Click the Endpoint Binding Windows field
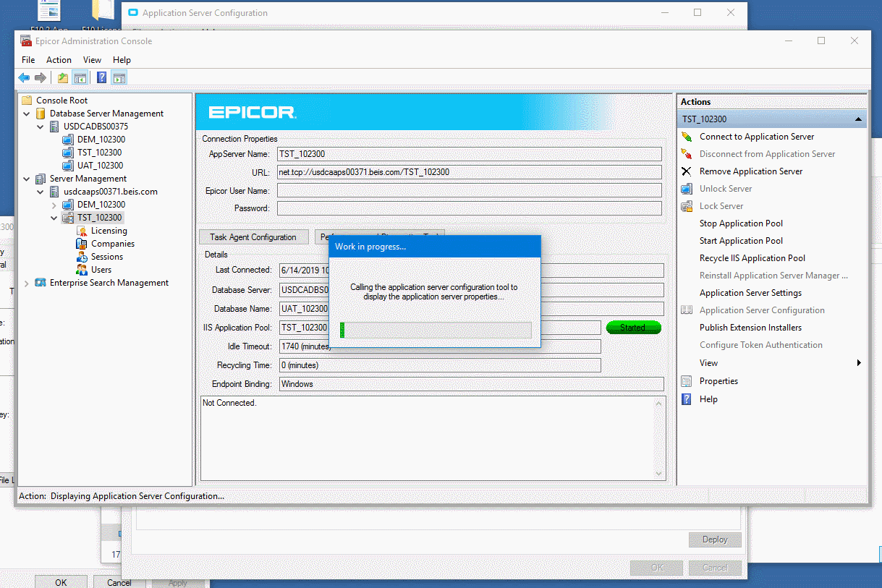882x588 pixels. click(471, 384)
